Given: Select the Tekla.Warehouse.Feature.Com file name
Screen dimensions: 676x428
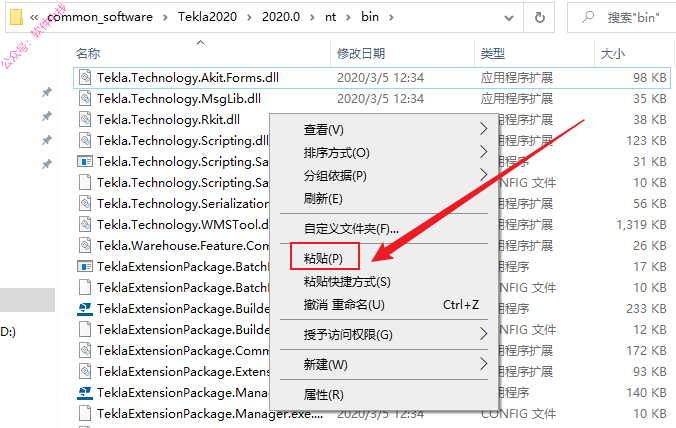Looking at the screenshot, I should pyautogui.click(x=183, y=246).
